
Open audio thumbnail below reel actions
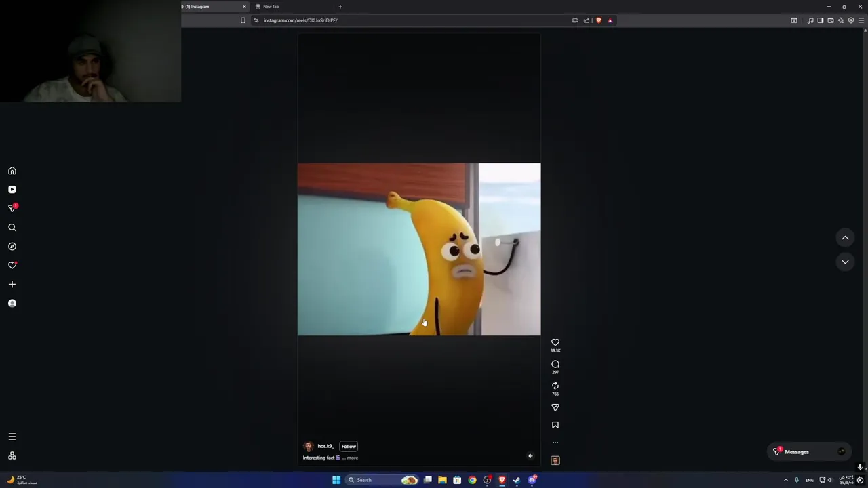click(x=555, y=460)
